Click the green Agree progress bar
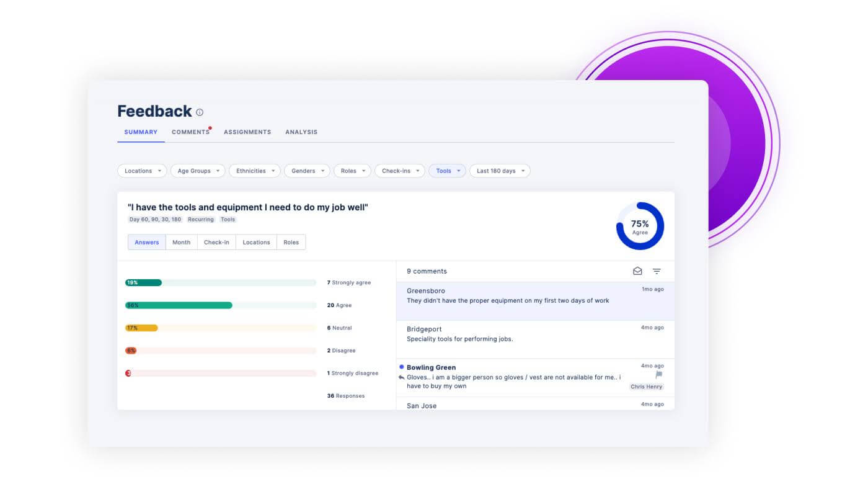868x489 pixels. 179,305
